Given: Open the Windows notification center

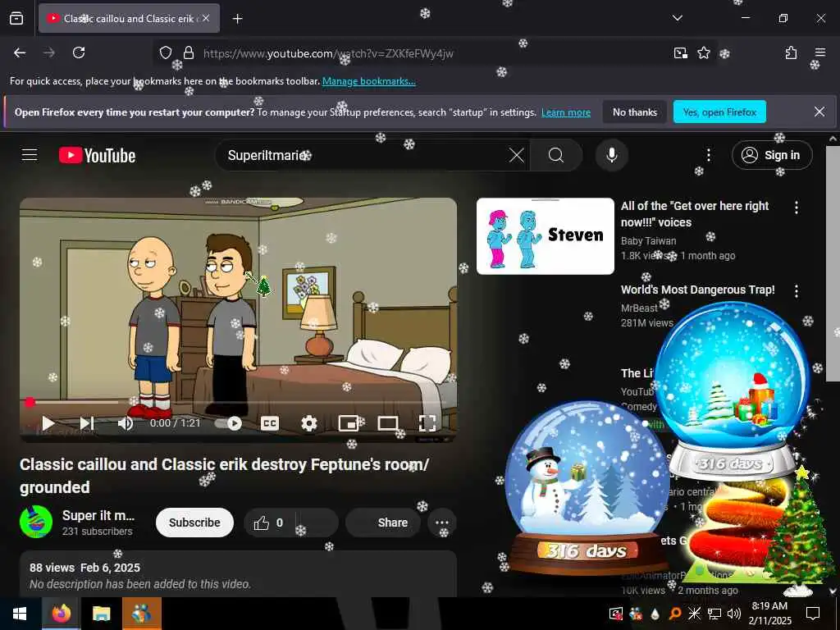Looking at the screenshot, I should click(813, 614).
